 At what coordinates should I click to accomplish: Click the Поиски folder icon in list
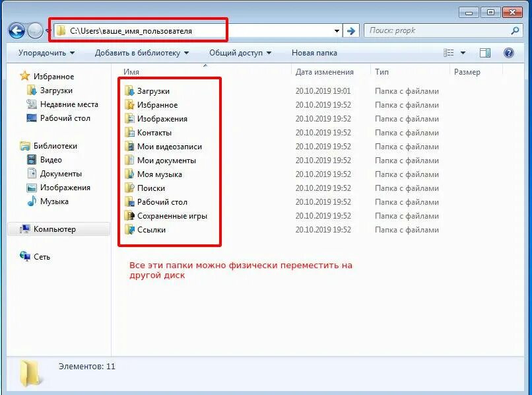[x=129, y=188]
